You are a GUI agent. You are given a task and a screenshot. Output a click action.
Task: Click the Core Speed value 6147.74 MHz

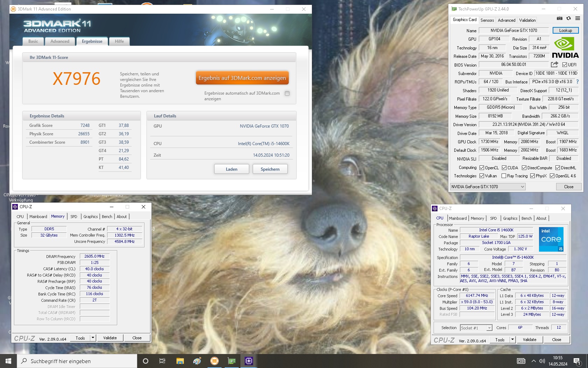click(x=477, y=295)
